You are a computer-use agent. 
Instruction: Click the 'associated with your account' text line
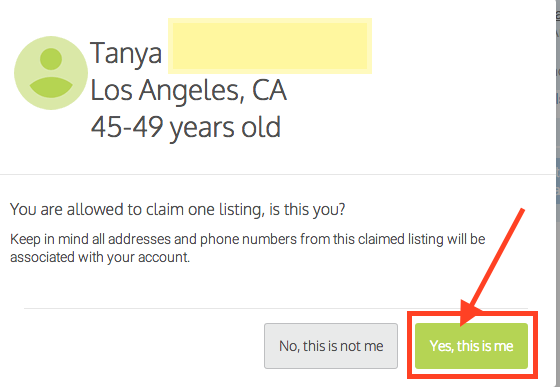tap(100, 257)
